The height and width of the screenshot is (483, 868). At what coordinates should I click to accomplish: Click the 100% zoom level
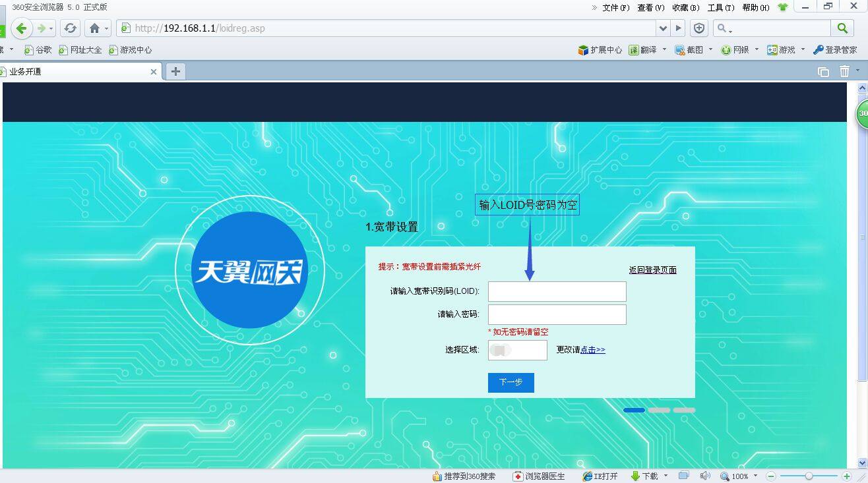click(x=734, y=476)
